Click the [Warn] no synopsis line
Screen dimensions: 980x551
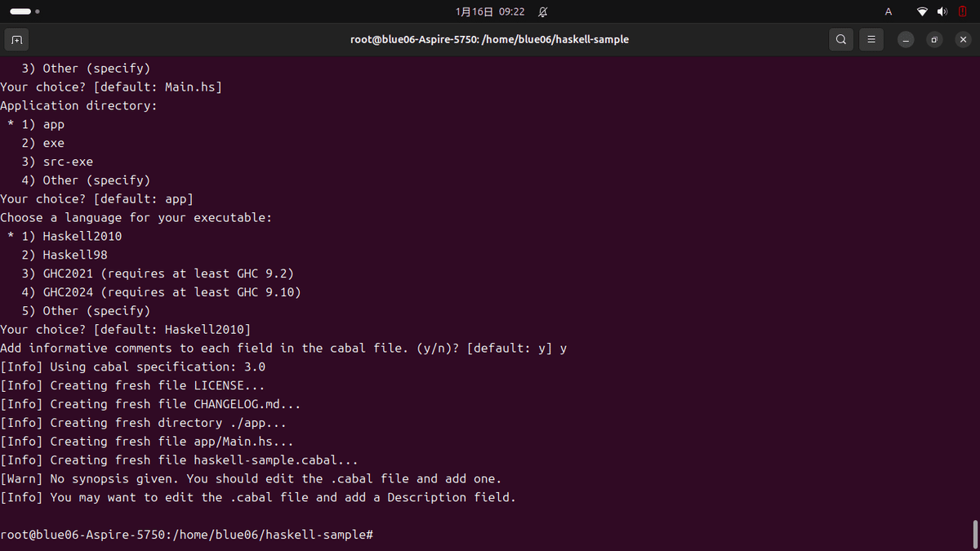tap(250, 478)
